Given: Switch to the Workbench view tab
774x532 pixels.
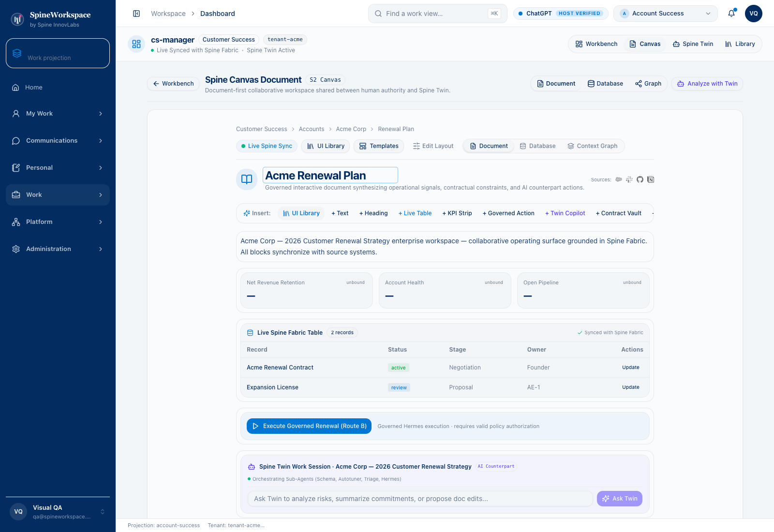Looking at the screenshot, I should [596, 44].
